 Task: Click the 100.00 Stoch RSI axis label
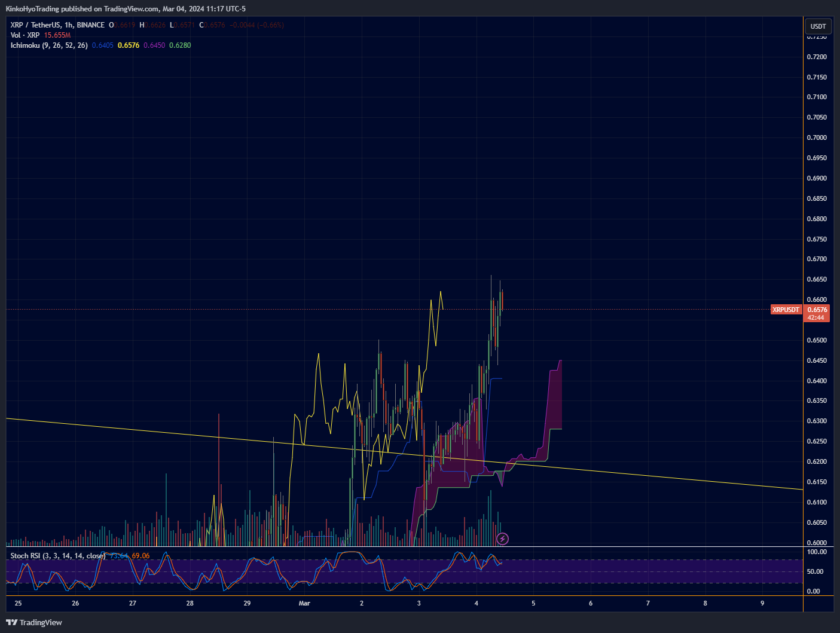[817, 552]
